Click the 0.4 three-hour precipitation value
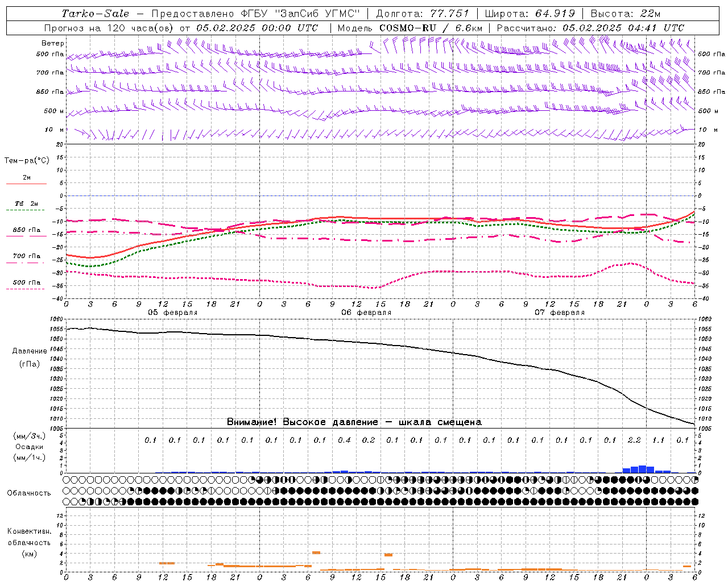 tap(344, 440)
